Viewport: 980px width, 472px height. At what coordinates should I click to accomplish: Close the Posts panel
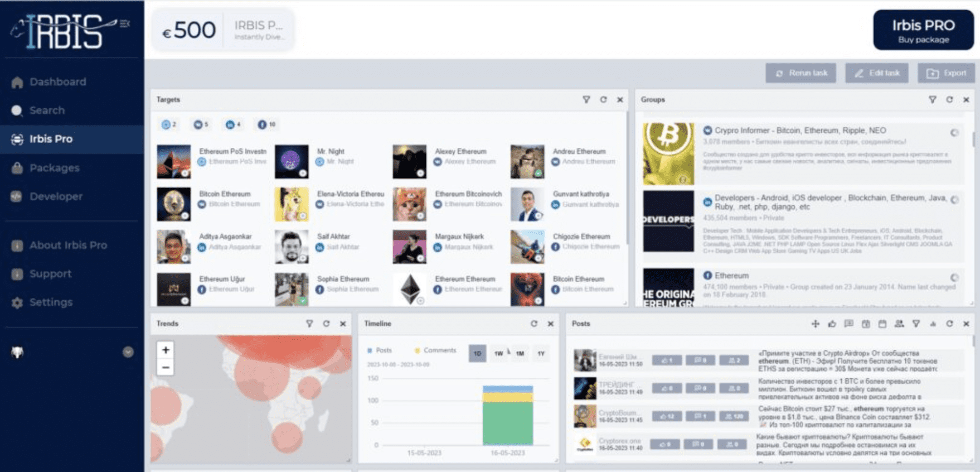tap(966, 324)
